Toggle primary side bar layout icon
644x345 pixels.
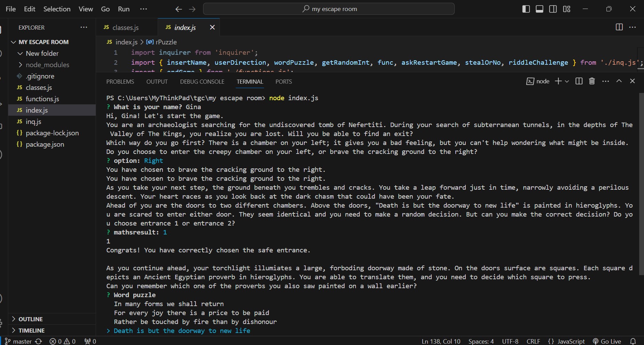tap(526, 9)
